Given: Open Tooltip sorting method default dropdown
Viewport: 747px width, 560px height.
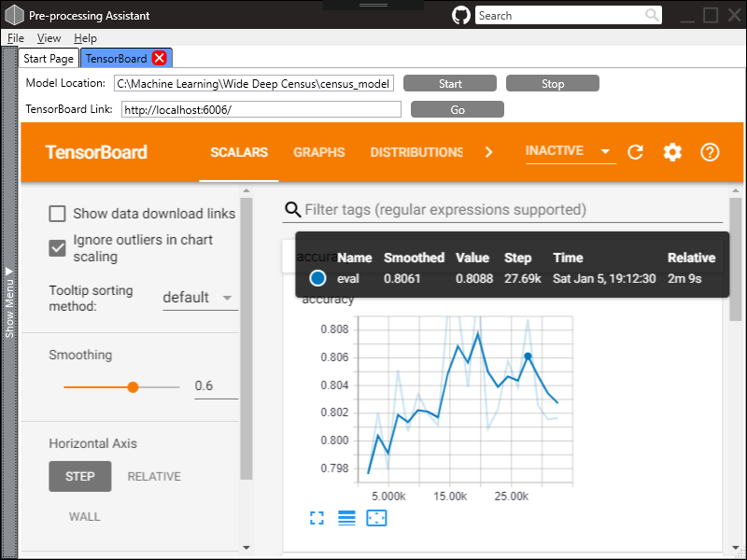Looking at the screenshot, I should [200, 298].
